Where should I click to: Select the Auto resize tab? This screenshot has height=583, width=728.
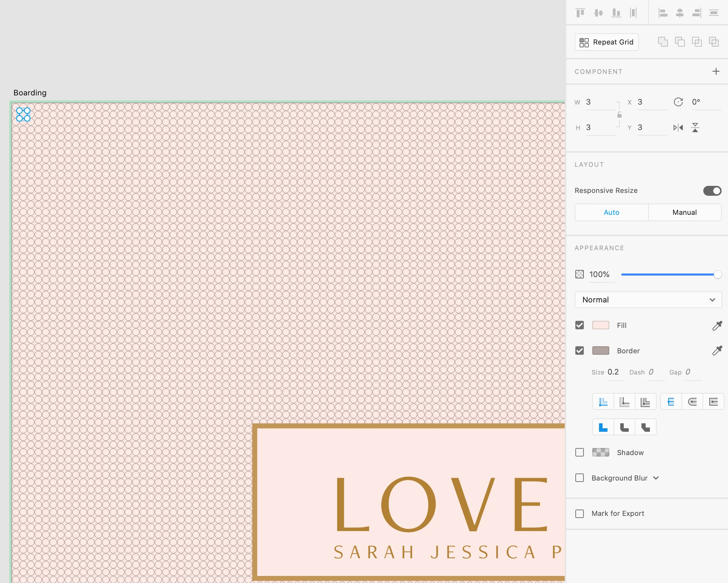[x=611, y=212]
